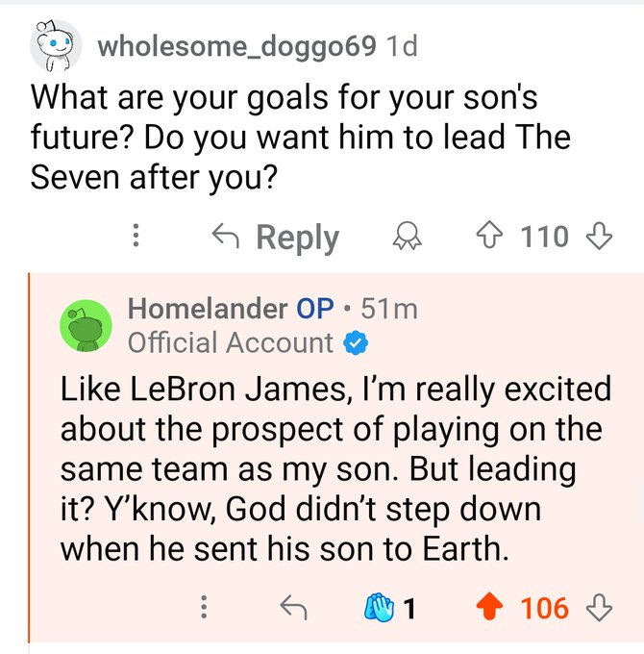Click the blue verified checkmark badge
The height and width of the screenshot is (654, 644).
[x=358, y=342]
